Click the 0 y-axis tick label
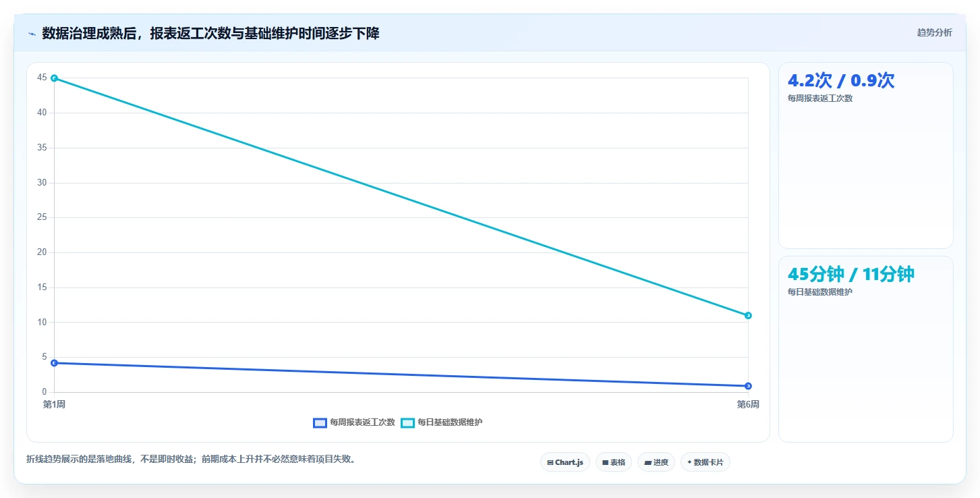The image size is (980, 498). (x=45, y=392)
